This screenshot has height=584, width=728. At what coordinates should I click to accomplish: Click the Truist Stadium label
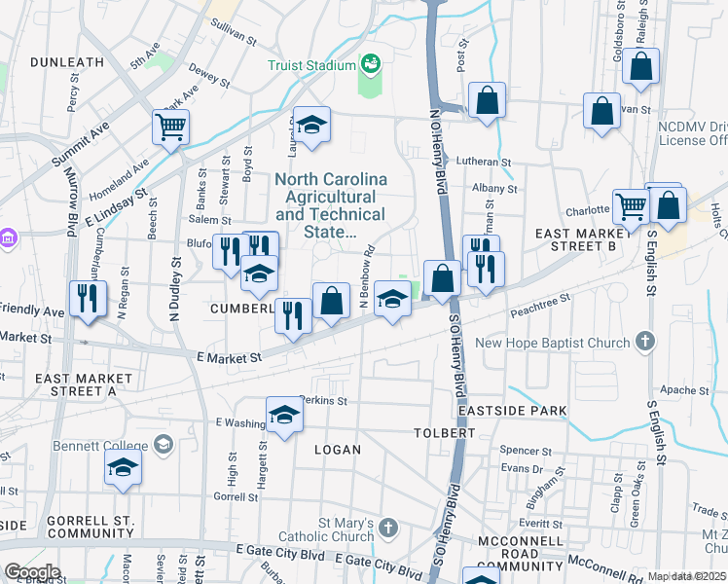click(x=311, y=65)
